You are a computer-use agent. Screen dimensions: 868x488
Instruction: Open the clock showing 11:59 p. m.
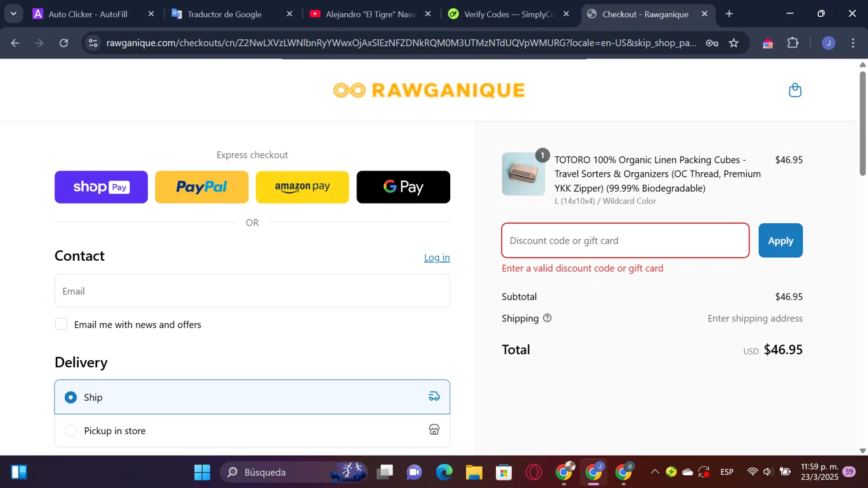(x=820, y=472)
